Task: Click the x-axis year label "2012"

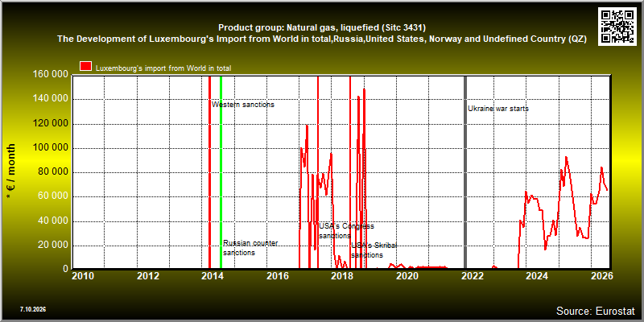Action: point(148,276)
